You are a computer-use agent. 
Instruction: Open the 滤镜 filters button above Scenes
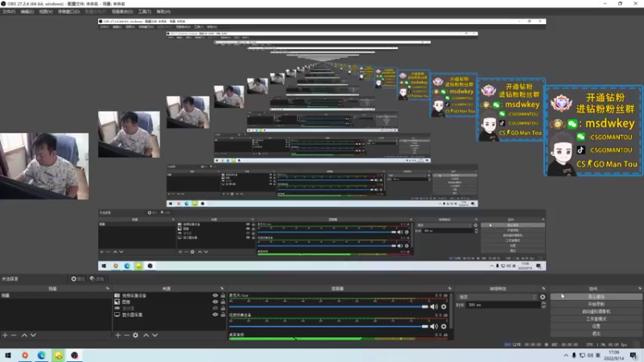(97, 278)
